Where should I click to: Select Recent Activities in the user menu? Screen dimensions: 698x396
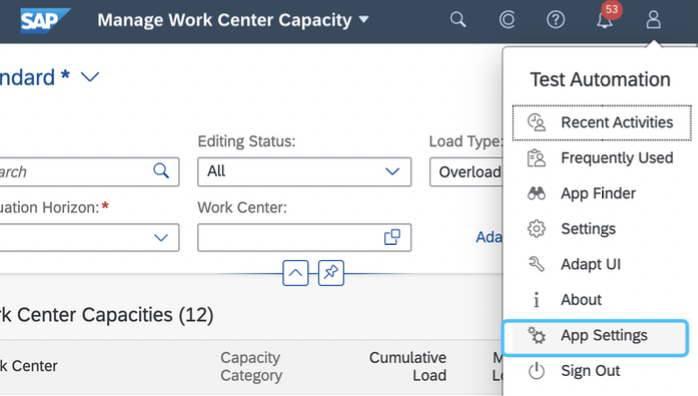(601, 122)
